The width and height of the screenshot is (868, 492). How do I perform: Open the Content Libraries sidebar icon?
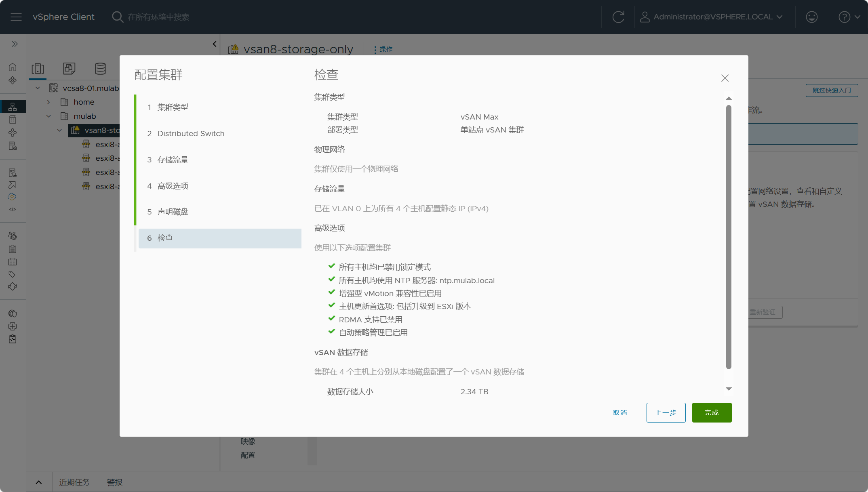[13, 120]
